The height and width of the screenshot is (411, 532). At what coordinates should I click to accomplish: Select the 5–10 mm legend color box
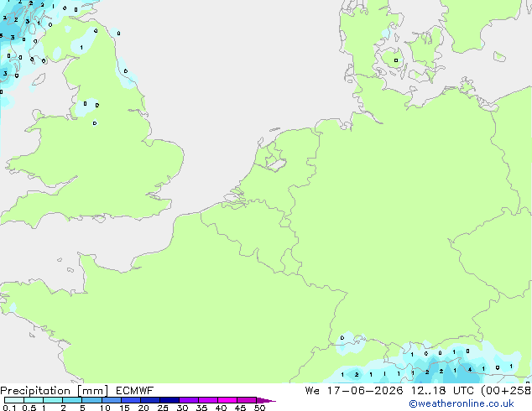click(91, 400)
